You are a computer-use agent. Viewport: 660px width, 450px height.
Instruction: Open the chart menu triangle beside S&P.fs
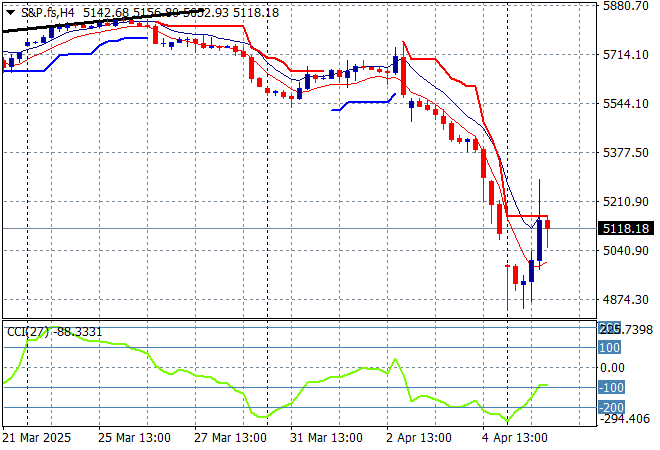[x=11, y=13]
